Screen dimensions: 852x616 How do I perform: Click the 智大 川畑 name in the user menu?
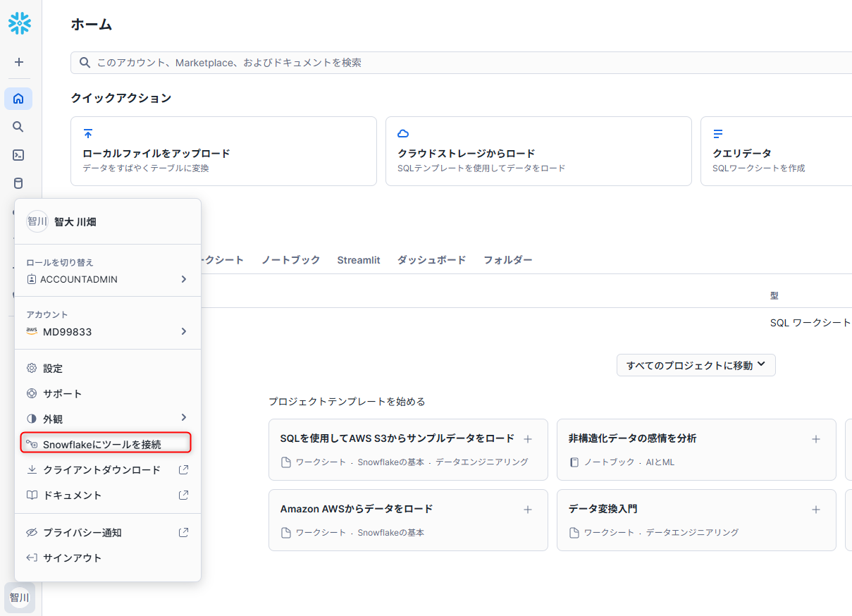click(x=75, y=222)
